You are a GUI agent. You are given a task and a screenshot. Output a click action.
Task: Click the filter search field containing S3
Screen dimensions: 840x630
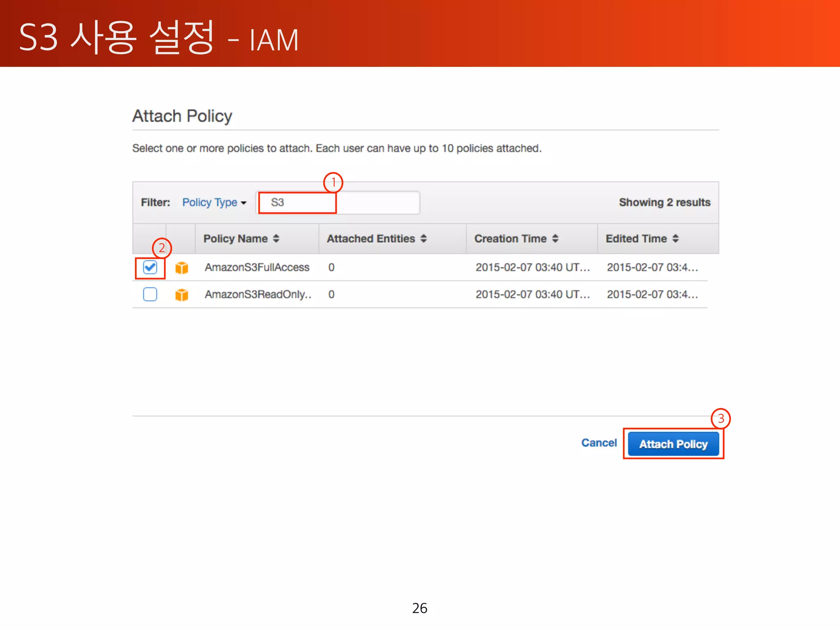[338, 202]
